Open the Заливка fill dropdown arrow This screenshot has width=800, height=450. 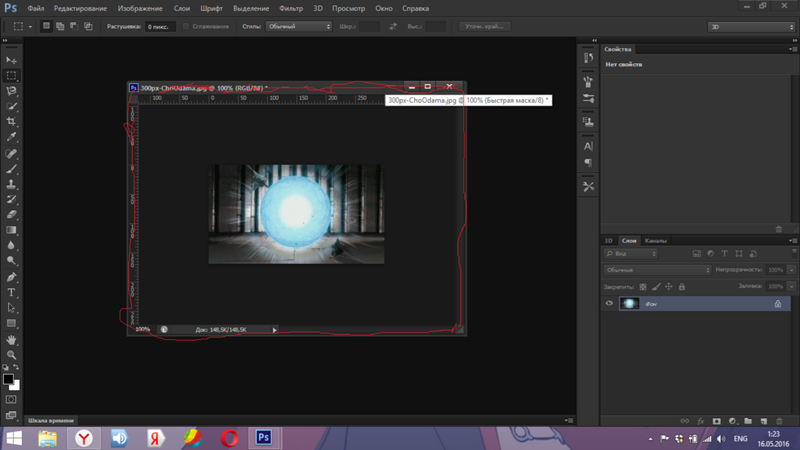coord(791,286)
